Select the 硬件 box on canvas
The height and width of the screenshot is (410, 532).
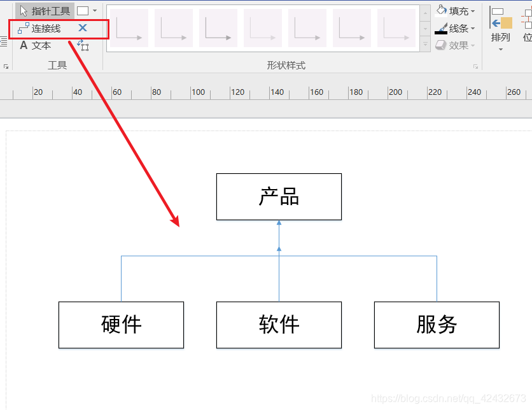pos(121,325)
